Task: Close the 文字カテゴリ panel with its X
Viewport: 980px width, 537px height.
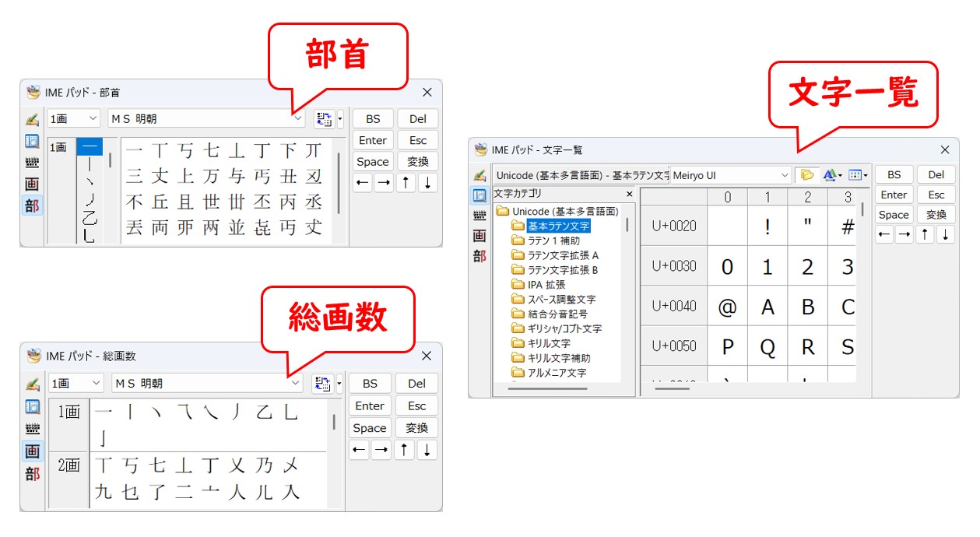Action: point(629,194)
